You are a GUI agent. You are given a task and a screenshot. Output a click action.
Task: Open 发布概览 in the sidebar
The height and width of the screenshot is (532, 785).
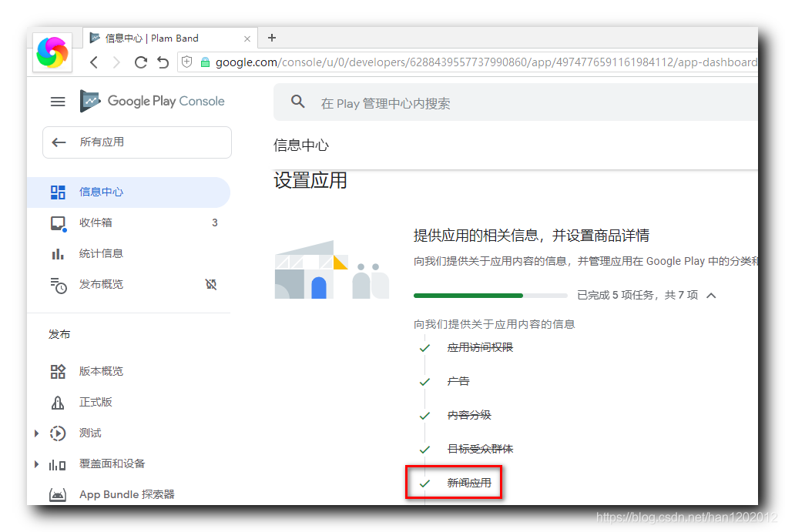click(129, 285)
